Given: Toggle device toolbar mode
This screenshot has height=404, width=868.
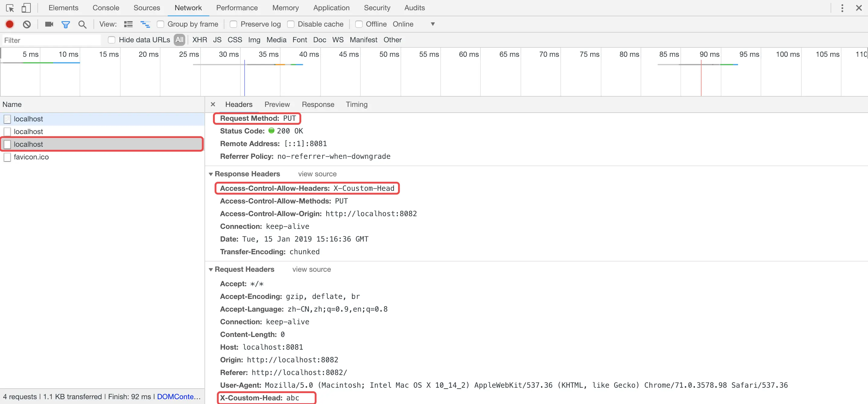Looking at the screenshot, I should (26, 8).
